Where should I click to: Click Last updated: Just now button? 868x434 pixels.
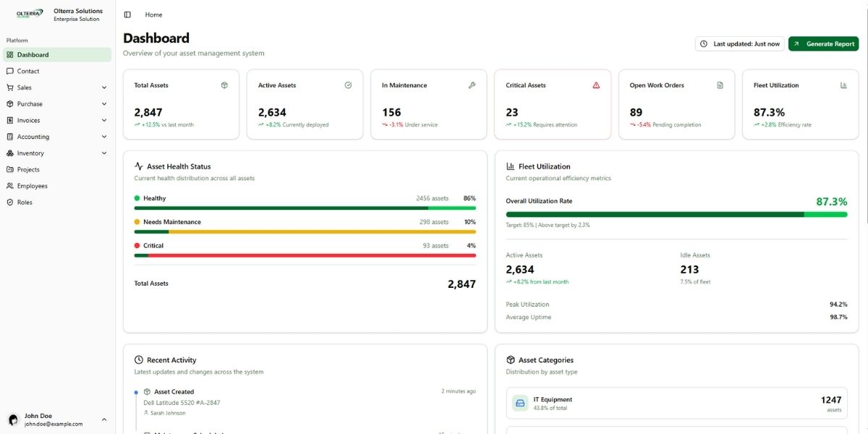[740, 44]
